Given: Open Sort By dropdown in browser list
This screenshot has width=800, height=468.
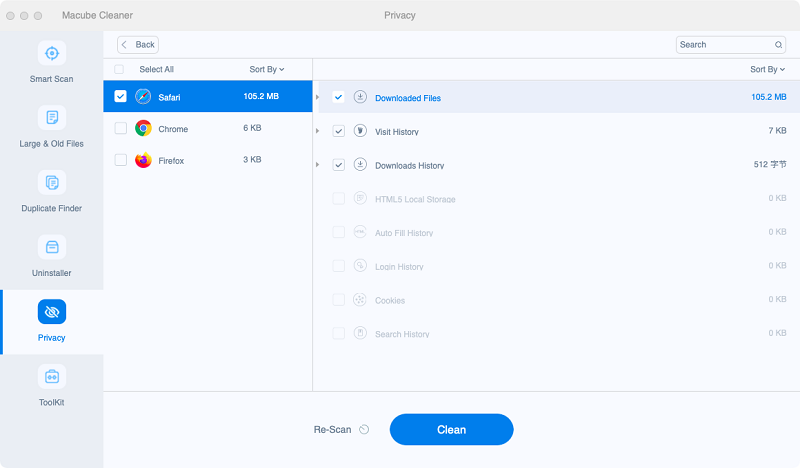Looking at the screenshot, I should (x=266, y=69).
